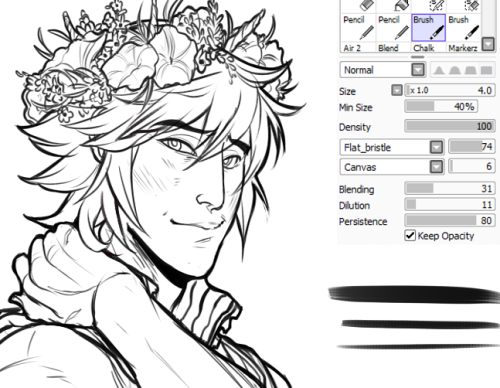The image size is (500, 388).
Task: Open the size multiplier dropdown beside Size
Action: click(x=397, y=90)
